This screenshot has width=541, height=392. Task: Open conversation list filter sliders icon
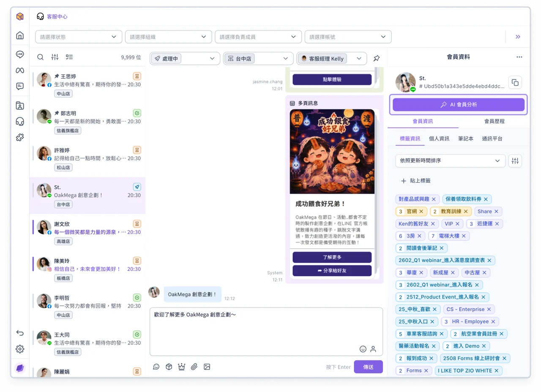55,57
